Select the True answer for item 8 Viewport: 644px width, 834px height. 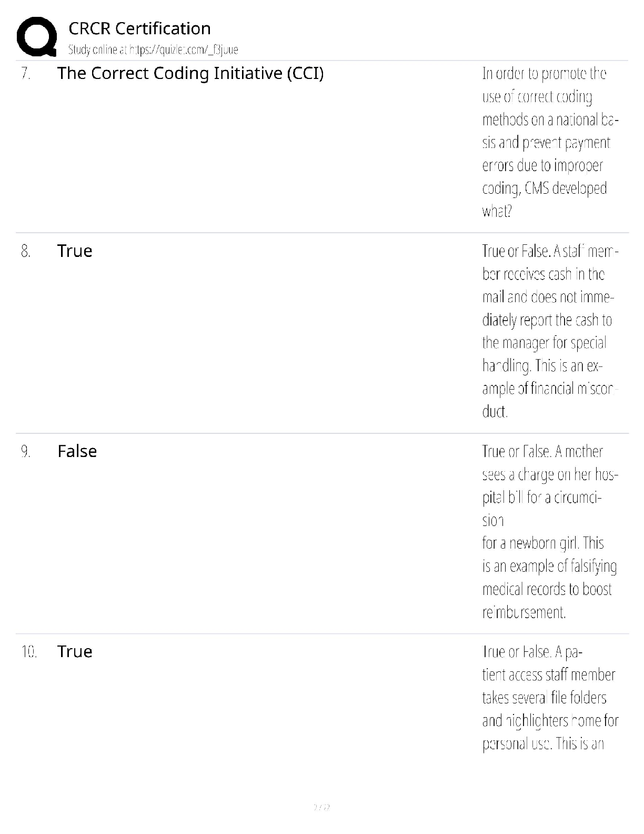[x=75, y=251]
